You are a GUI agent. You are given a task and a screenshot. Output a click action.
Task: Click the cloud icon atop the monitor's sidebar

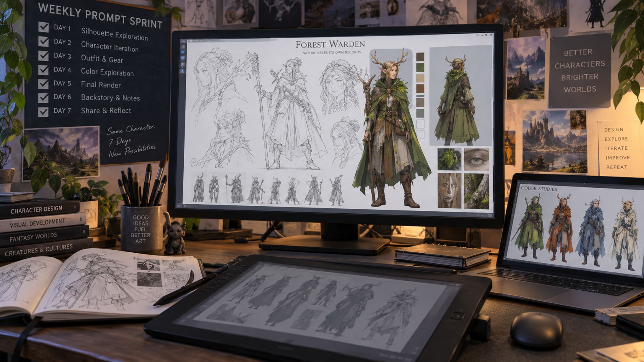(183, 41)
